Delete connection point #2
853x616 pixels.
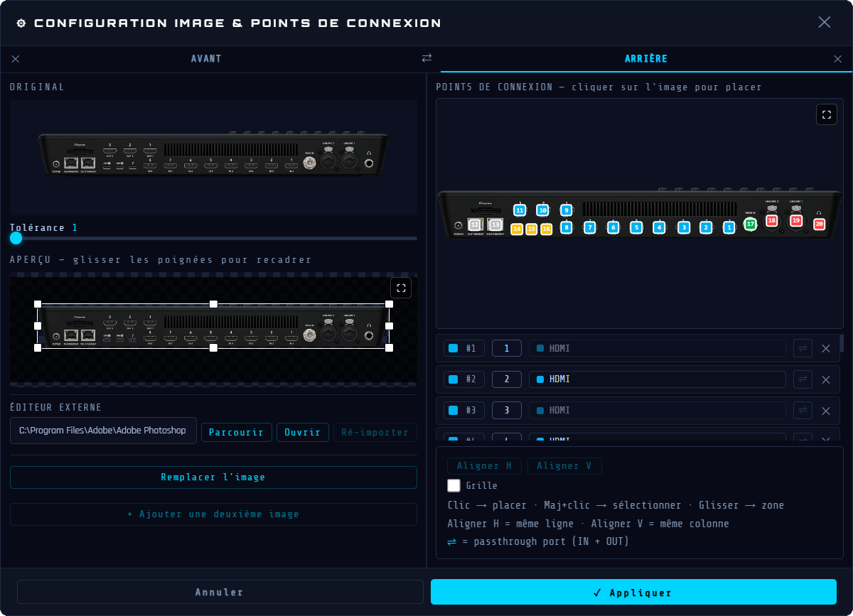[825, 379]
